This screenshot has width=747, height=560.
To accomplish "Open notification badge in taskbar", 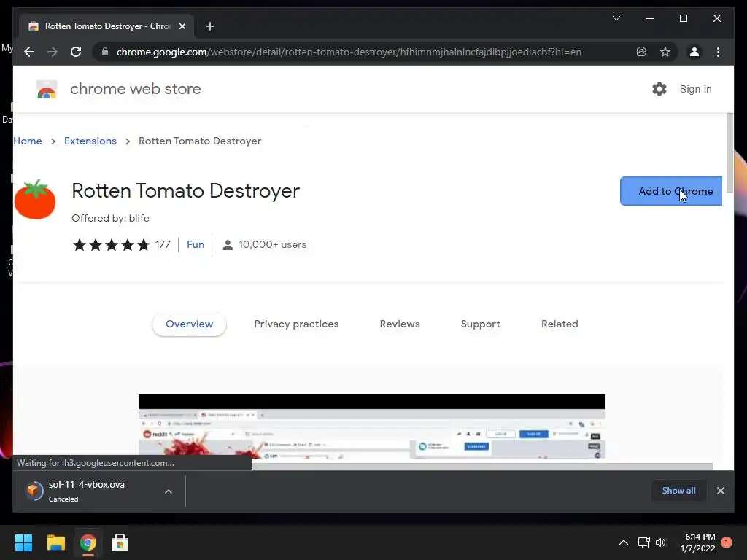I will [726, 542].
